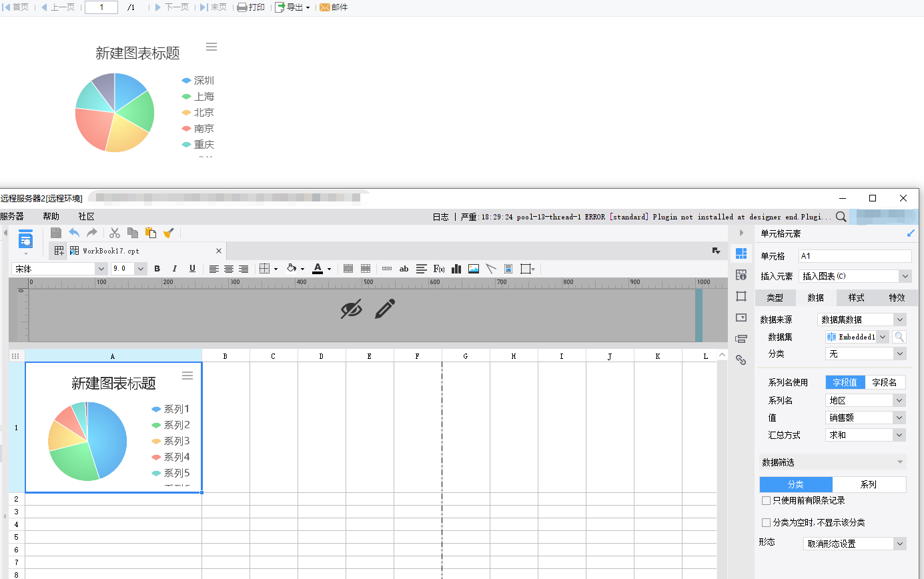
Task: Open the 插入元素 dropdown
Action: (855, 276)
